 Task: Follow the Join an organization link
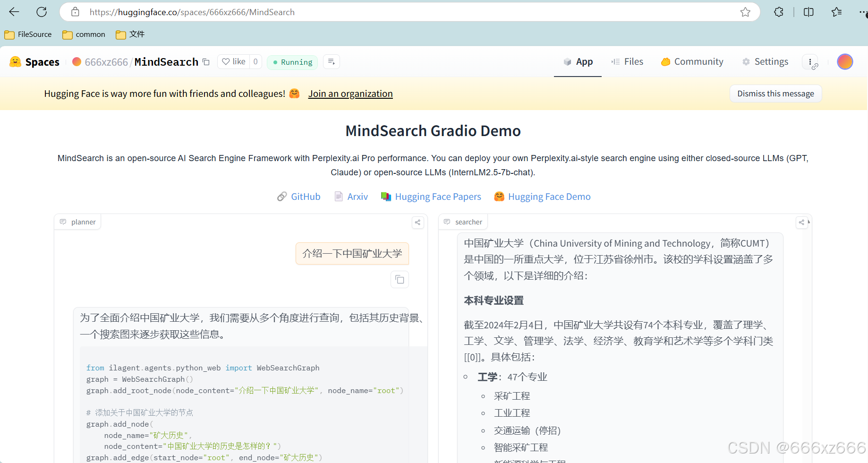click(x=350, y=94)
